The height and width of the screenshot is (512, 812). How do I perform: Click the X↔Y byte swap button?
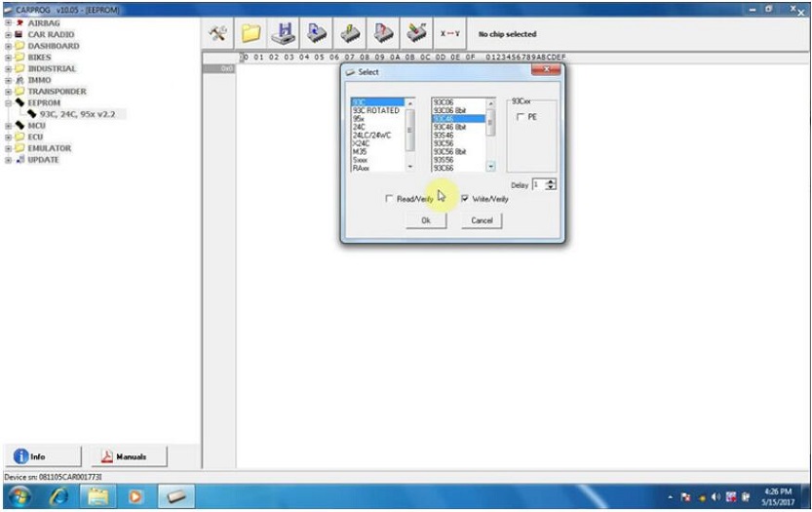click(x=449, y=34)
